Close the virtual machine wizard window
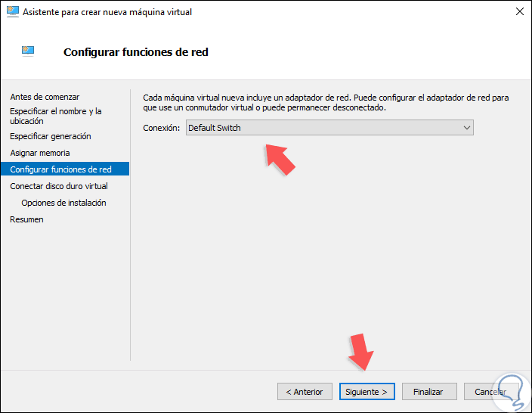The image size is (532, 413). (520, 12)
